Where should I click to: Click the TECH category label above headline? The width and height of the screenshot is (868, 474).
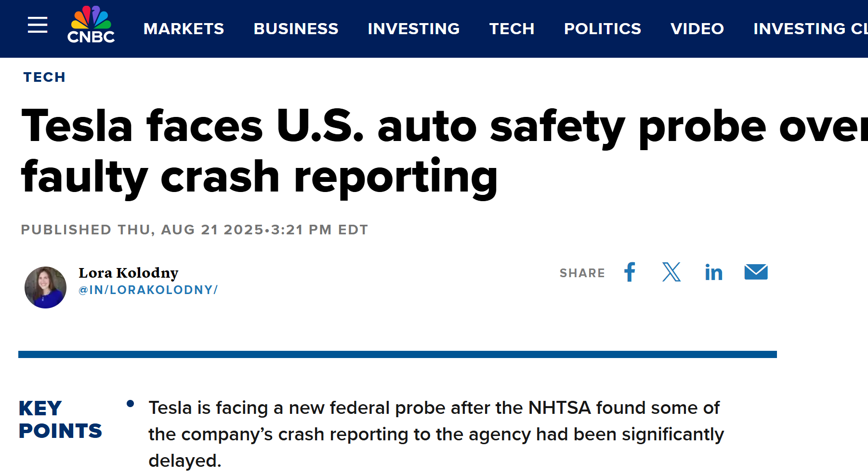(44, 77)
